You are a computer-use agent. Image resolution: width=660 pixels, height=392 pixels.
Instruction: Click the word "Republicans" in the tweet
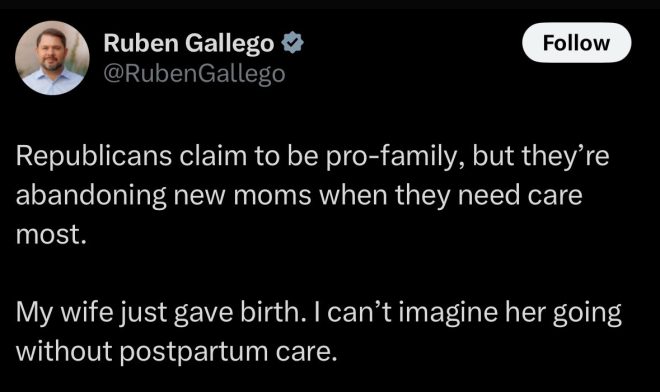click(94, 156)
